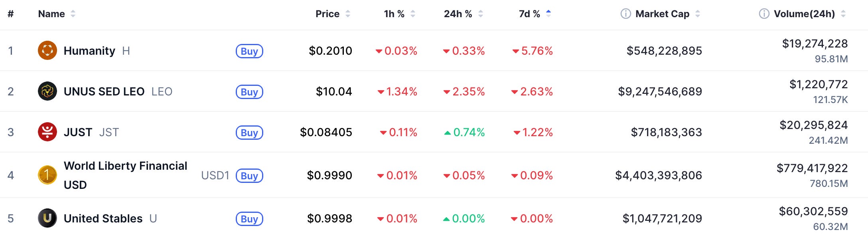Viewport: 868px width, 234px height.
Task: Click the Buy button for Humanity
Action: pos(249,51)
